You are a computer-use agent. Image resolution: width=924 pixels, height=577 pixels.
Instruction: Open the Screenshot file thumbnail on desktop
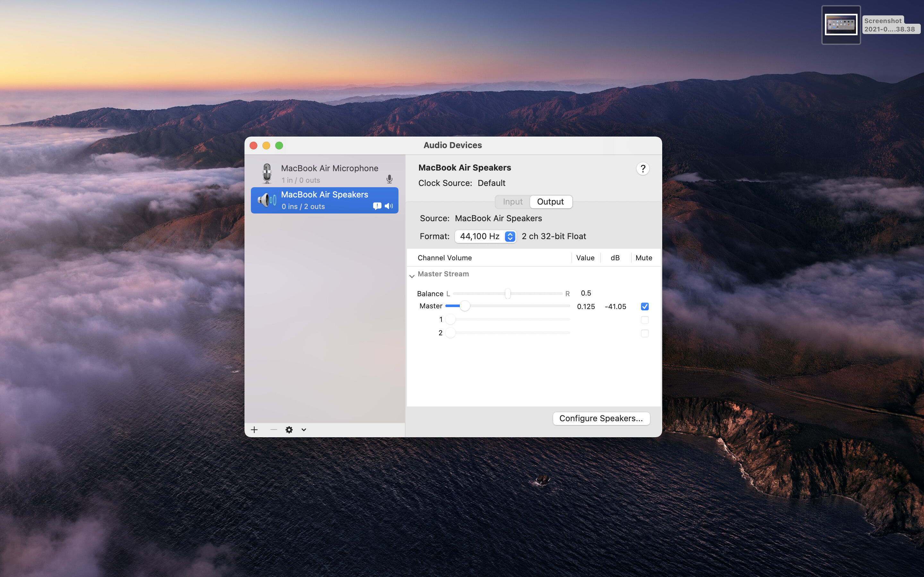pos(841,25)
